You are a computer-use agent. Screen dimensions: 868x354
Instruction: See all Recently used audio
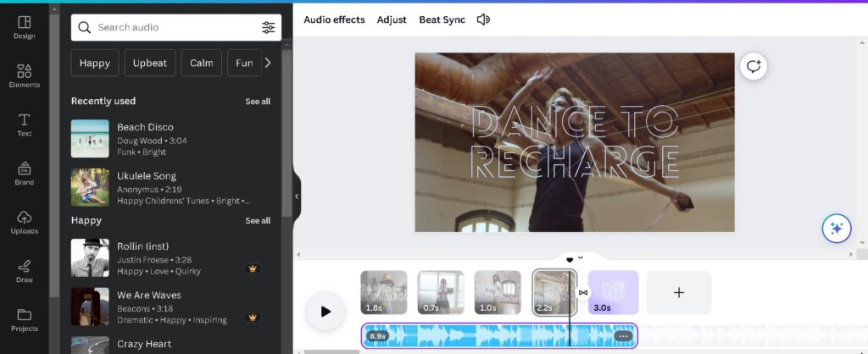click(x=258, y=102)
